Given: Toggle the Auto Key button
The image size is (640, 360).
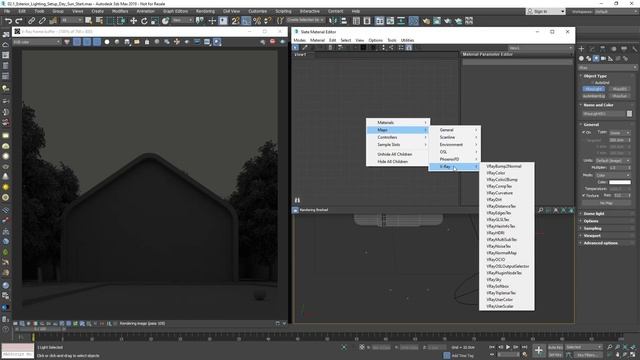Looking at the screenshot, I should pos(555,347).
